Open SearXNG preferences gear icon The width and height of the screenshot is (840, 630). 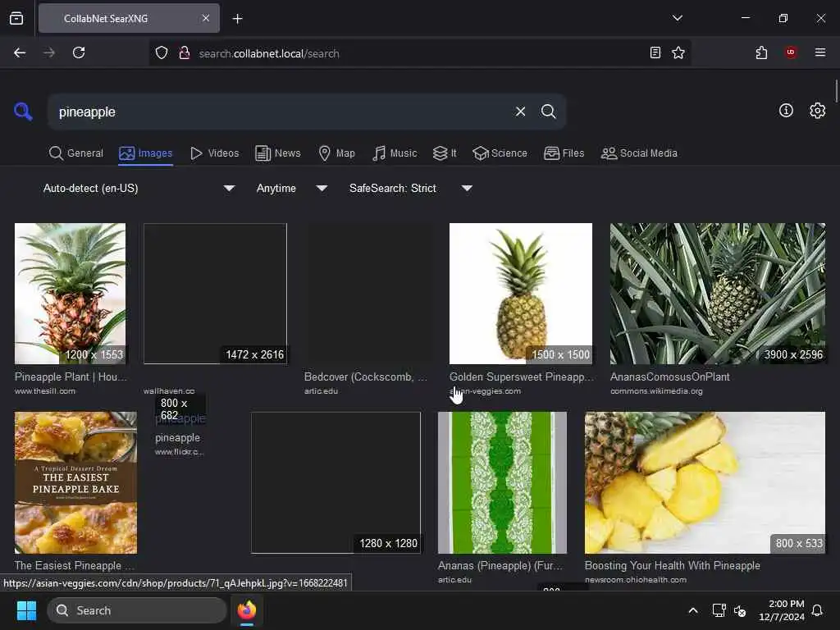click(x=817, y=111)
